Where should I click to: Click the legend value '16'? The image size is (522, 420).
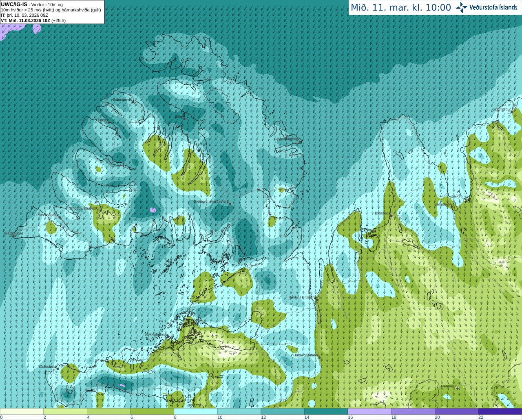pyautogui.click(x=350, y=417)
